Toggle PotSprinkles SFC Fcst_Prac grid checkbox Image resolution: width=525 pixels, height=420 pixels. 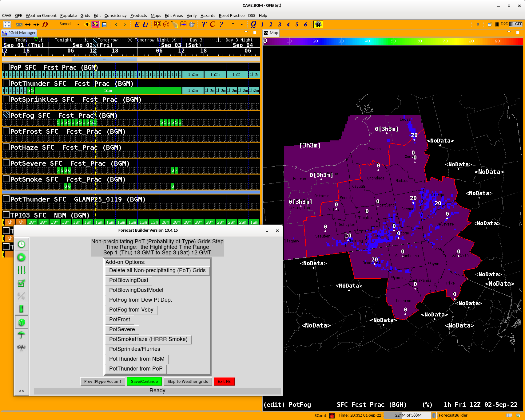pyautogui.click(x=6, y=99)
